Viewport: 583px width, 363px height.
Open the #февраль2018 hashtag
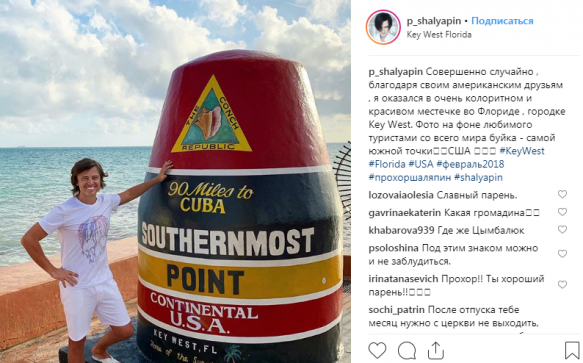click(x=470, y=164)
